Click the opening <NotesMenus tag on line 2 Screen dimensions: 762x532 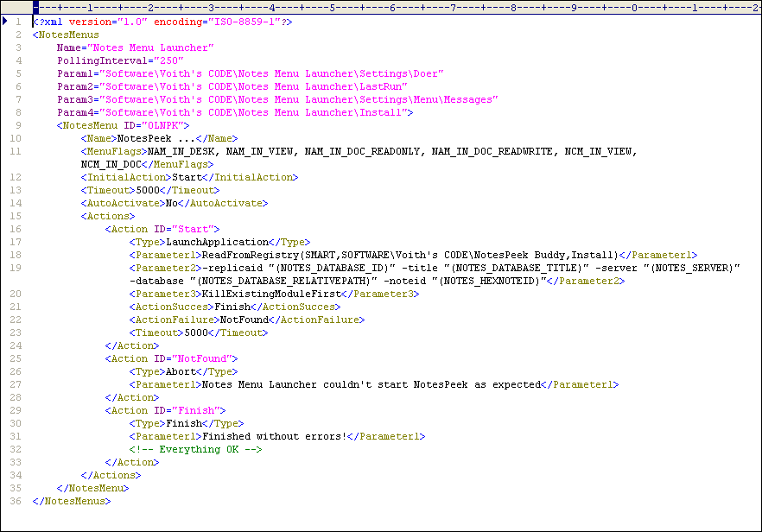coord(66,35)
